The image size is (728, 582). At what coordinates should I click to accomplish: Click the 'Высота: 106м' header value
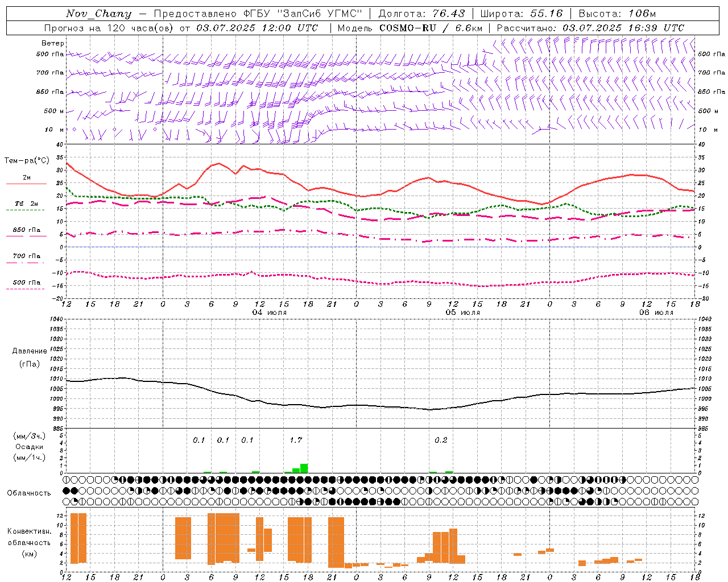617,14
